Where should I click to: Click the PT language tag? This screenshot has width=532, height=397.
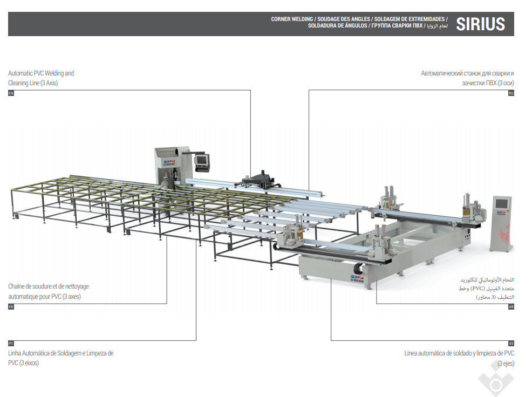(11, 343)
